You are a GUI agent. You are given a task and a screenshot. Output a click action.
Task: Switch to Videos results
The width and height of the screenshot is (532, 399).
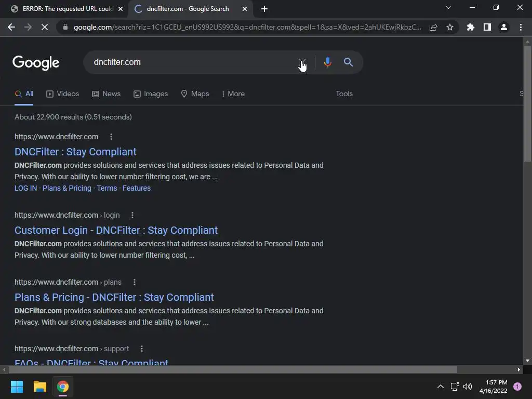(62, 94)
